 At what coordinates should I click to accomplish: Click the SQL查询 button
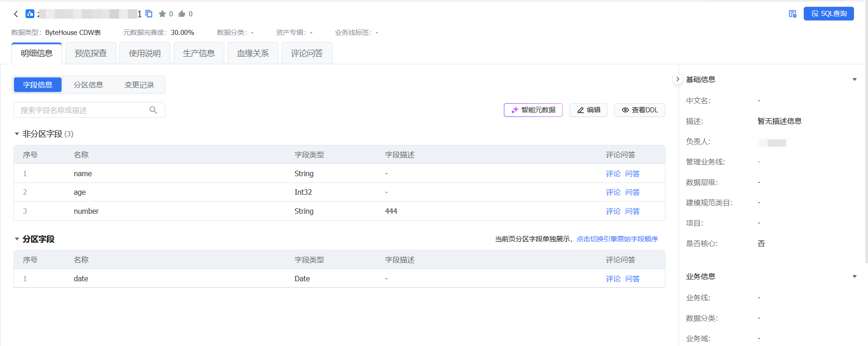[829, 14]
